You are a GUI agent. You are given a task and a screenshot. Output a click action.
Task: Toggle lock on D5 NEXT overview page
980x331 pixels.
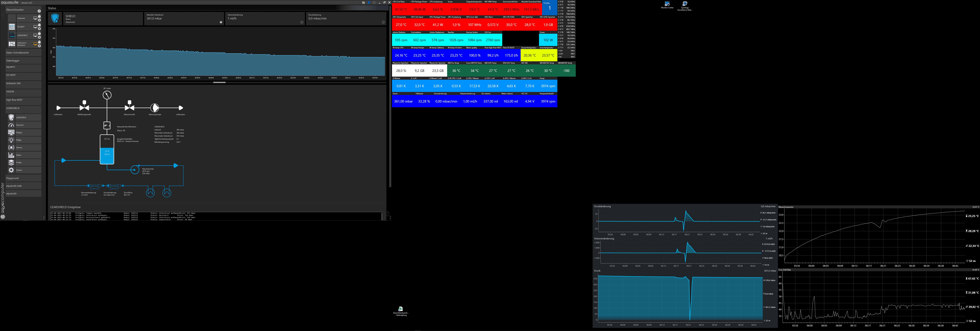coord(39,25)
